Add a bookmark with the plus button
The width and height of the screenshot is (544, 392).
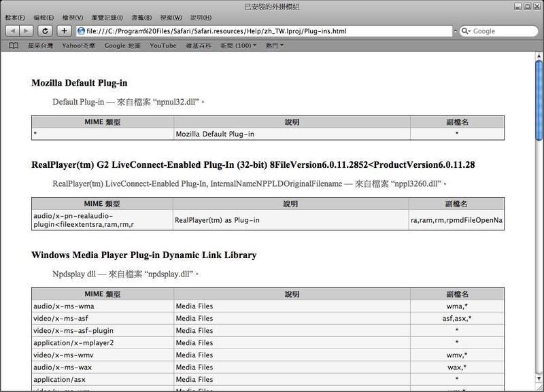coord(64,31)
